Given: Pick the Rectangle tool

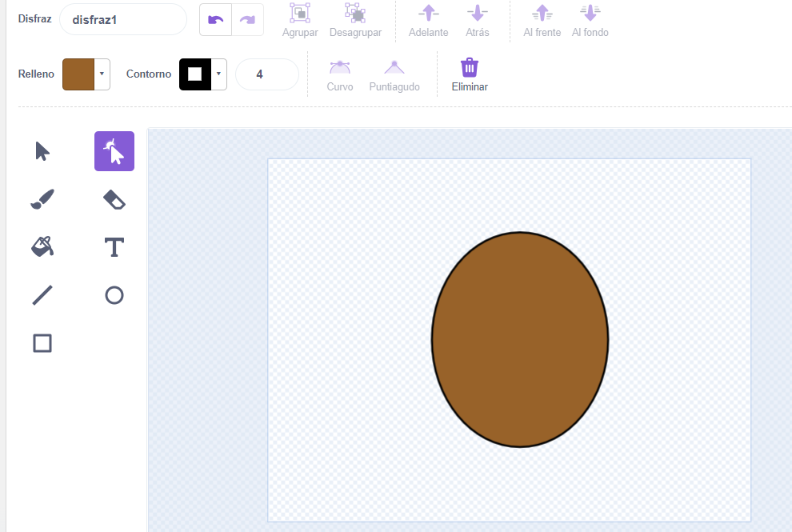Looking at the screenshot, I should 42,343.
